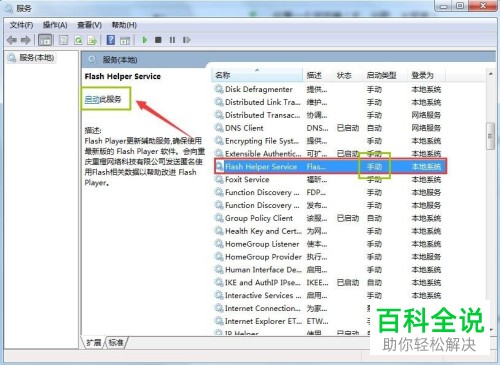Select the HomeGroup Provider service
Viewport: 500px width, 365px height.
[x=263, y=257]
